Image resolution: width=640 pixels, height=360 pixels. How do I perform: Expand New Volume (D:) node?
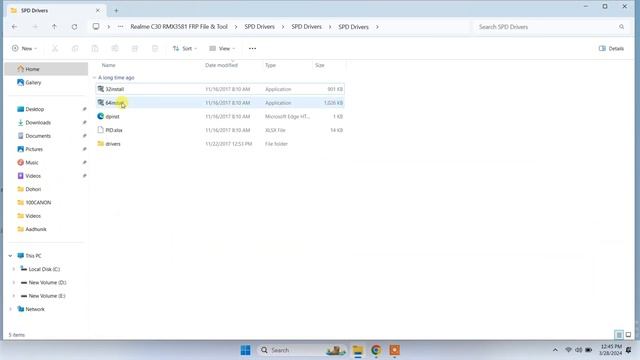click(x=13, y=282)
